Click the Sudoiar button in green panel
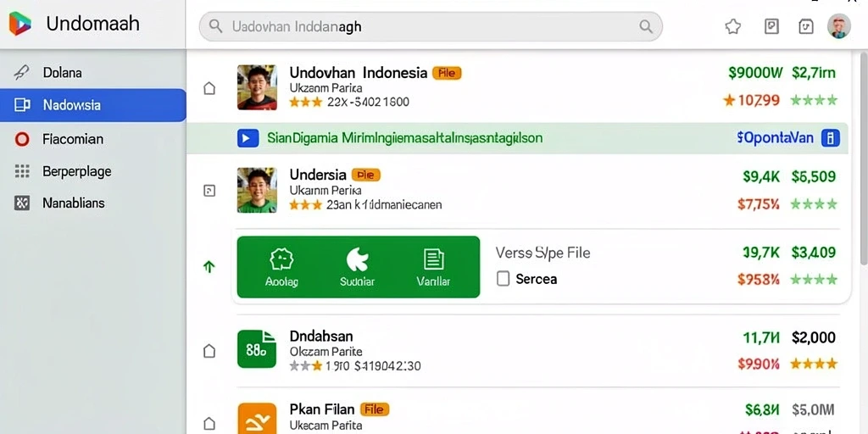Viewport: 868px width, 434px height. pyautogui.click(x=357, y=267)
